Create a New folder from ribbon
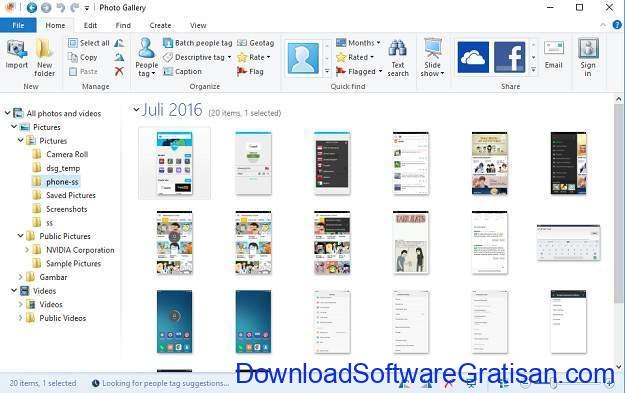Screen dimensions: 625x393 pos(44,58)
